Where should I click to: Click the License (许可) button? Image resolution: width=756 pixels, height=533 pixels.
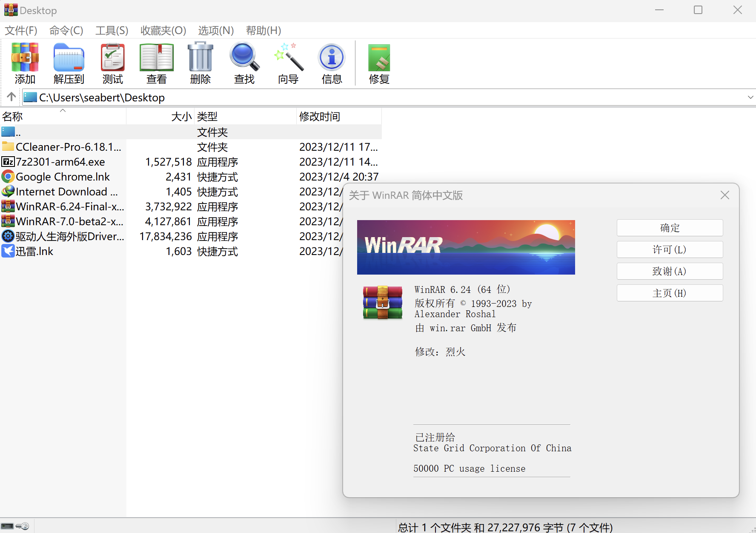point(669,249)
